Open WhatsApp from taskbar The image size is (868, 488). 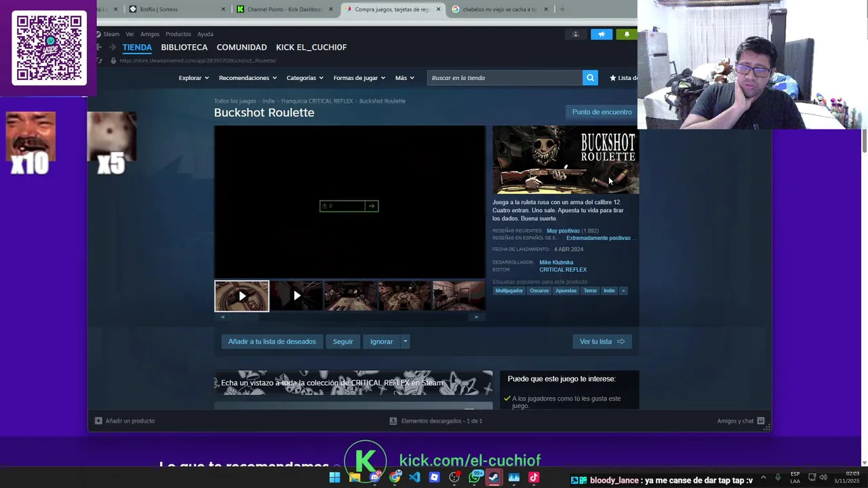click(475, 477)
